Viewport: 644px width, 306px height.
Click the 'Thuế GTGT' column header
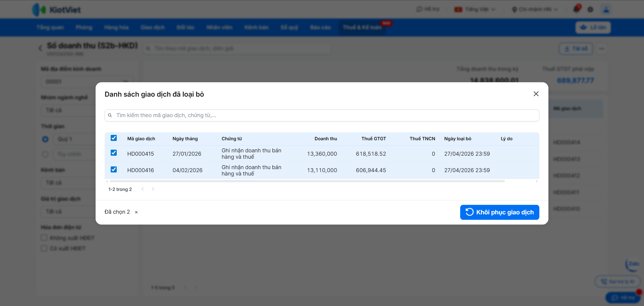tap(374, 139)
